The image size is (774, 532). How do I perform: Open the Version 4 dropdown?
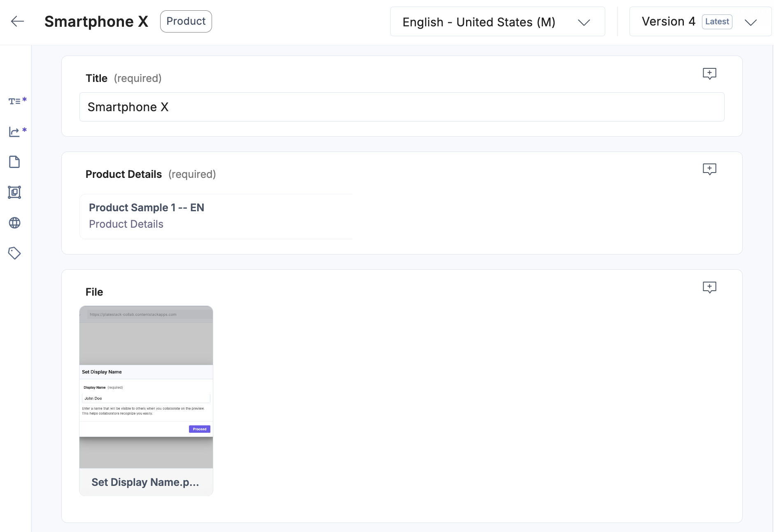(x=700, y=22)
